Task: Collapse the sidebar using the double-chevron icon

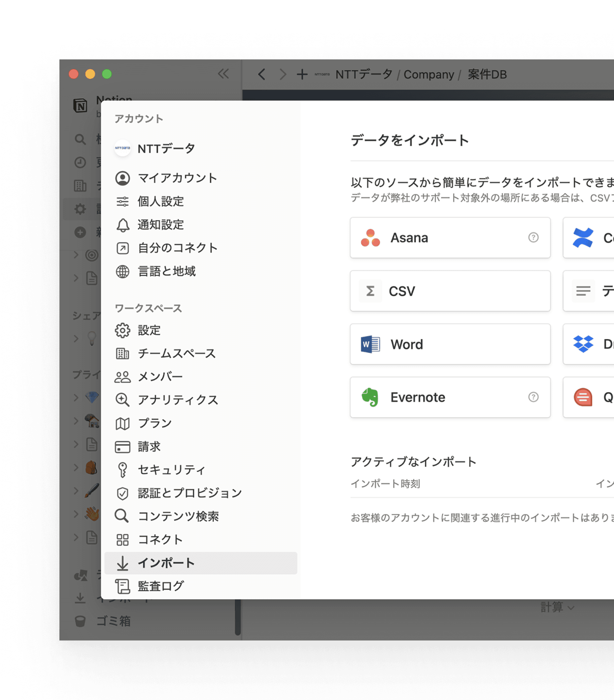Action: 223,74
